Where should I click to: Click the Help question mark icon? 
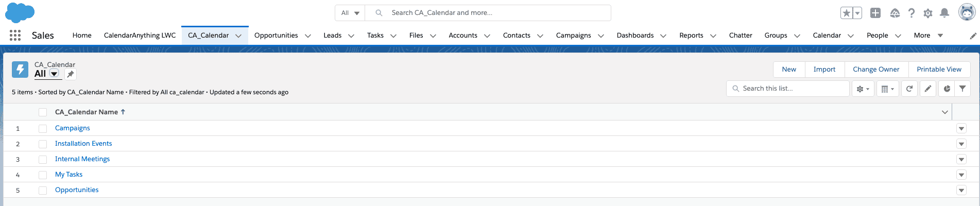click(x=912, y=13)
